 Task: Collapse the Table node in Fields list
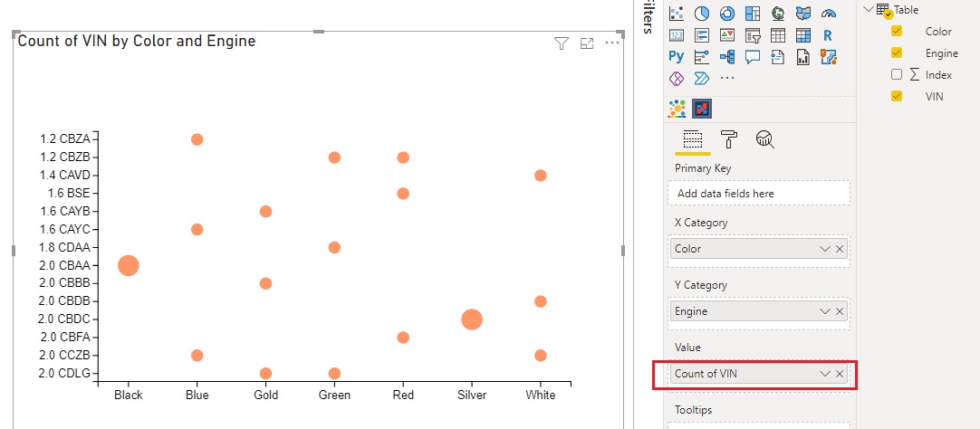pos(868,9)
